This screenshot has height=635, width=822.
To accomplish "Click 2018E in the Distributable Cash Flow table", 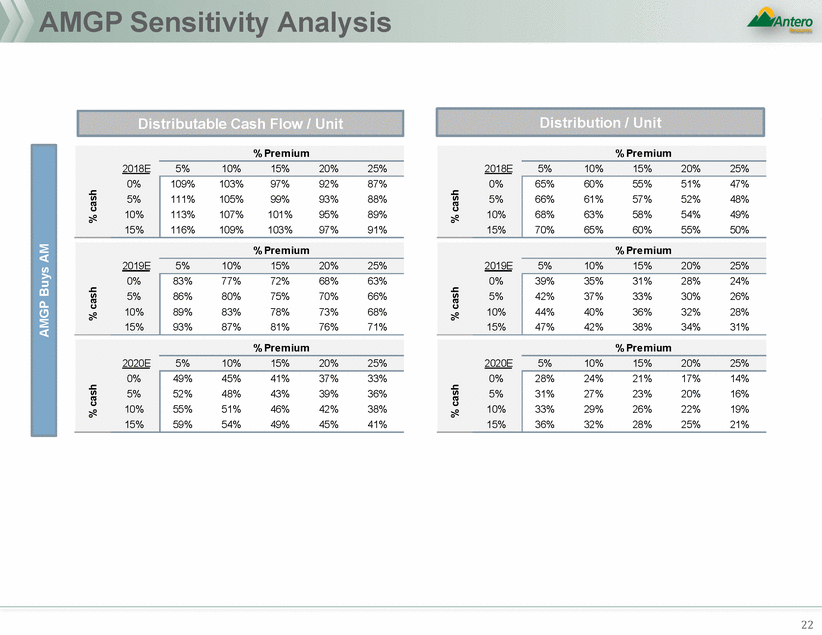I will 134,170.
